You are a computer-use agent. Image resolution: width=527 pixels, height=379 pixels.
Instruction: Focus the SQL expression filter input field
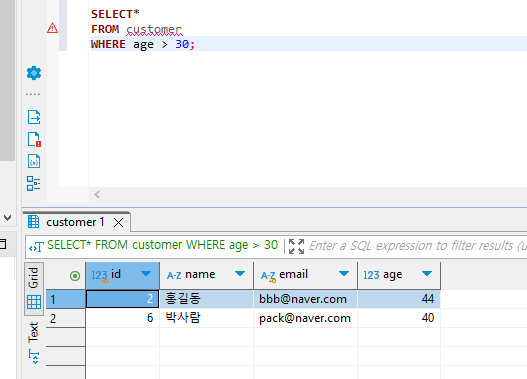(417, 246)
